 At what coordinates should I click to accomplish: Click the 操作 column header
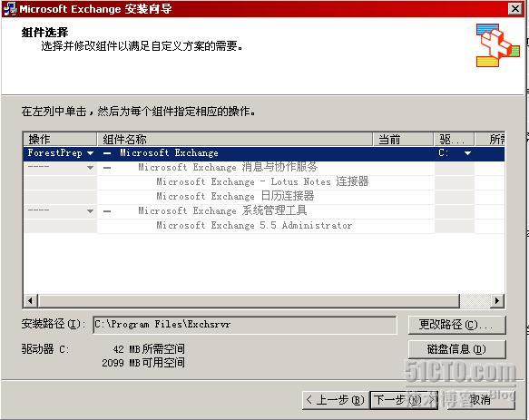point(60,139)
